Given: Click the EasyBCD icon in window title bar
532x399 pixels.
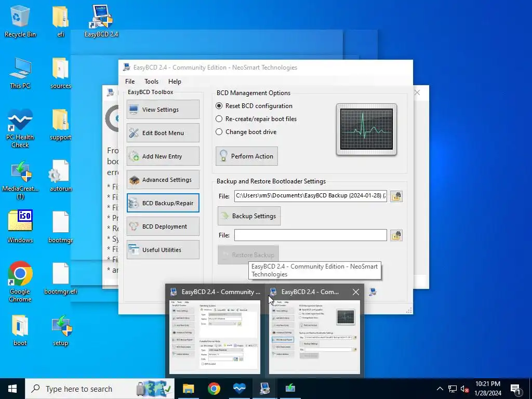Looking at the screenshot, I should click(127, 67).
